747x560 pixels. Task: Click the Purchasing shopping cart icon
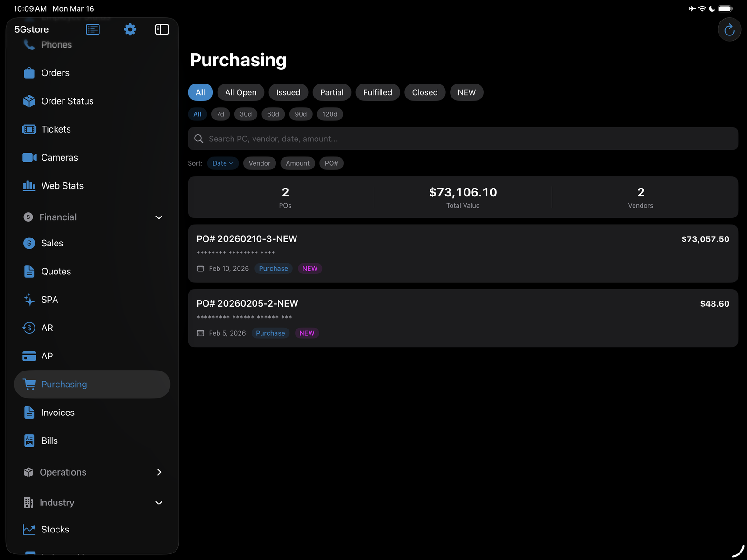pyautogui.click(x=29, y=384)
